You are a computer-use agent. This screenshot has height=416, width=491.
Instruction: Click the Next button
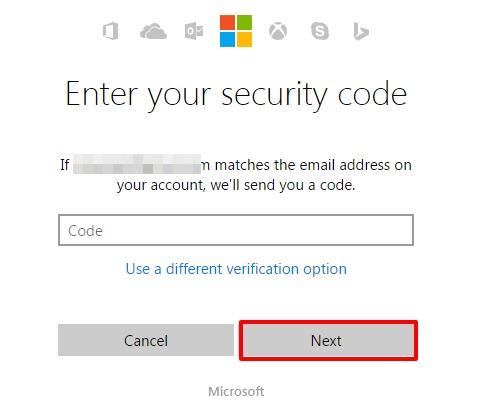328,340
